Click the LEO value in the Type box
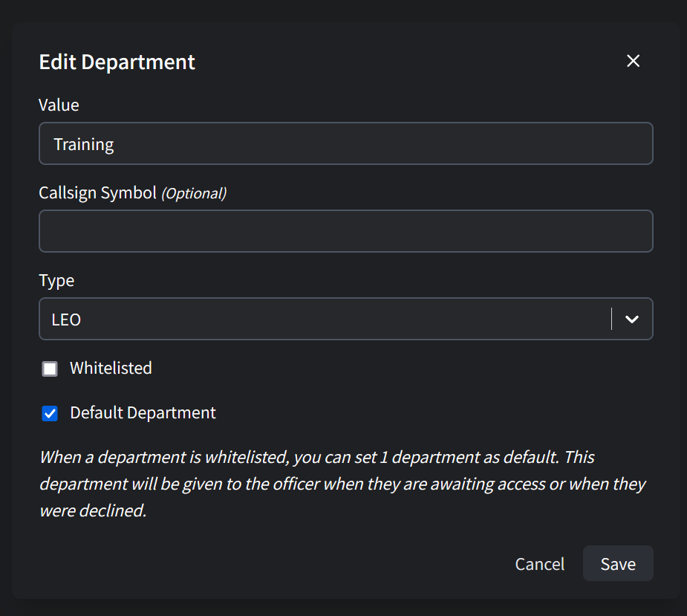This screenshot has height=616, width=687. [x=67, y=319]
